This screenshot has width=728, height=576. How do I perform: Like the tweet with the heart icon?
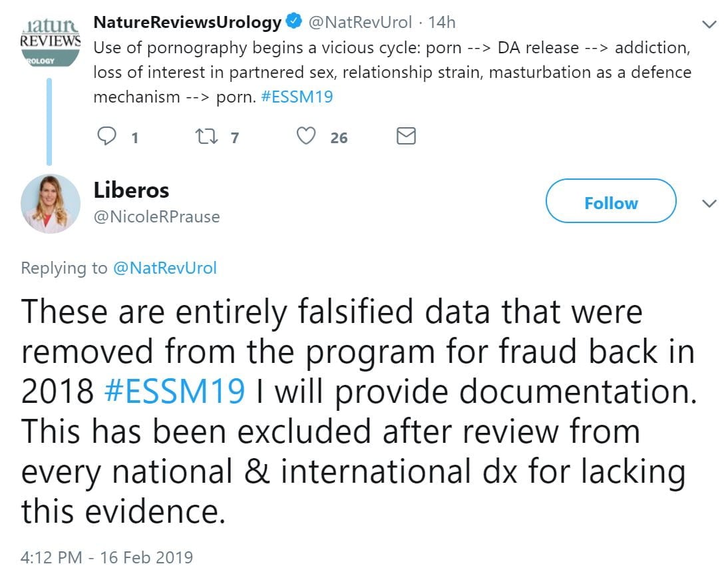305,137
